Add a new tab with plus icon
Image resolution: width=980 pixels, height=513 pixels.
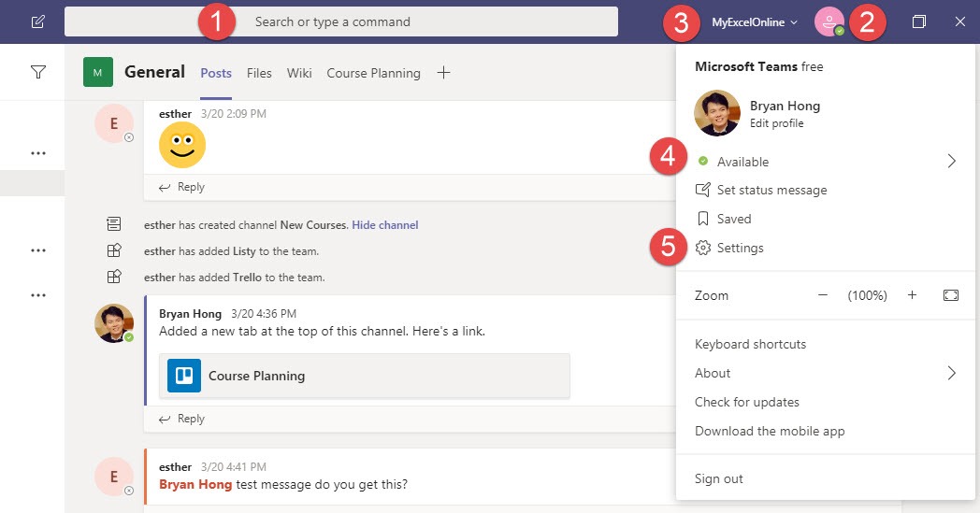tap(443, 73)
